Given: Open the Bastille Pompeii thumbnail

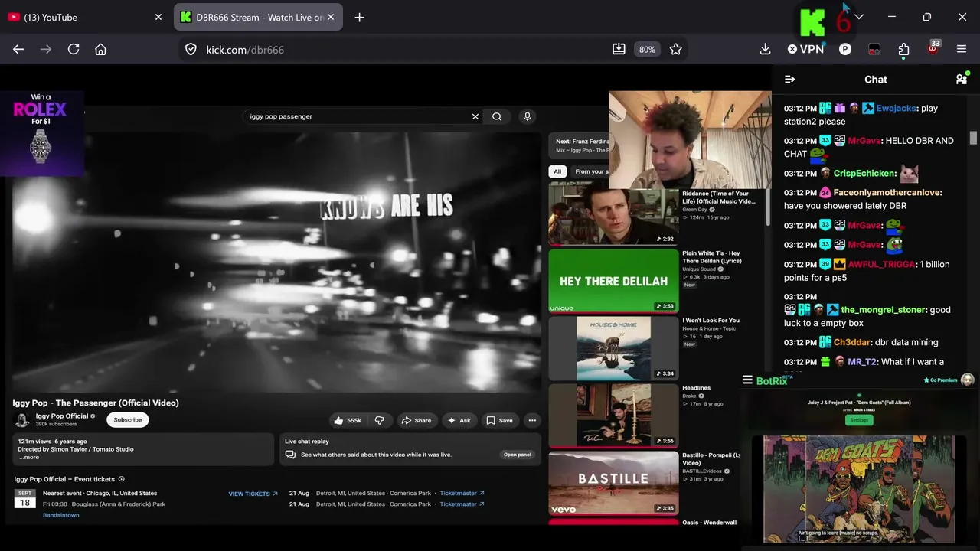Looking at the screenshot, I should pos(613,483).
